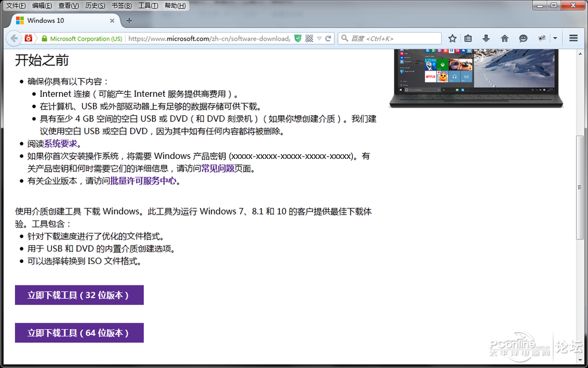Open the 系统要求 link

tap(60, 143)
